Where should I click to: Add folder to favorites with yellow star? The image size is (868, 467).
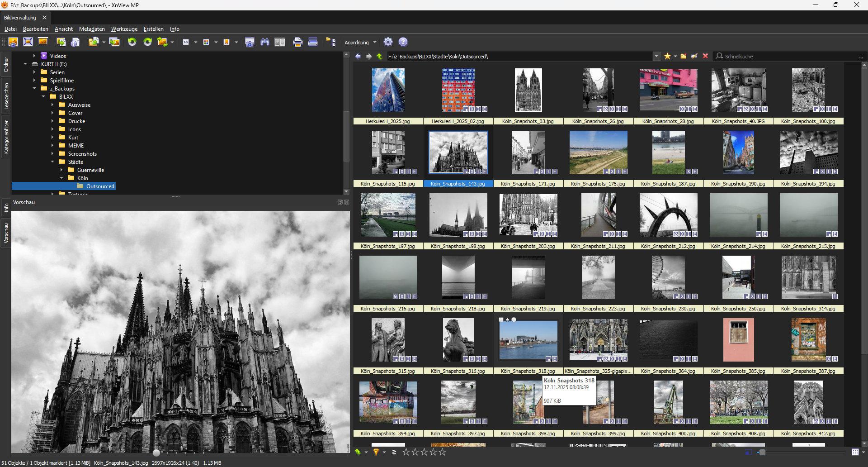(x=667, y=56)
